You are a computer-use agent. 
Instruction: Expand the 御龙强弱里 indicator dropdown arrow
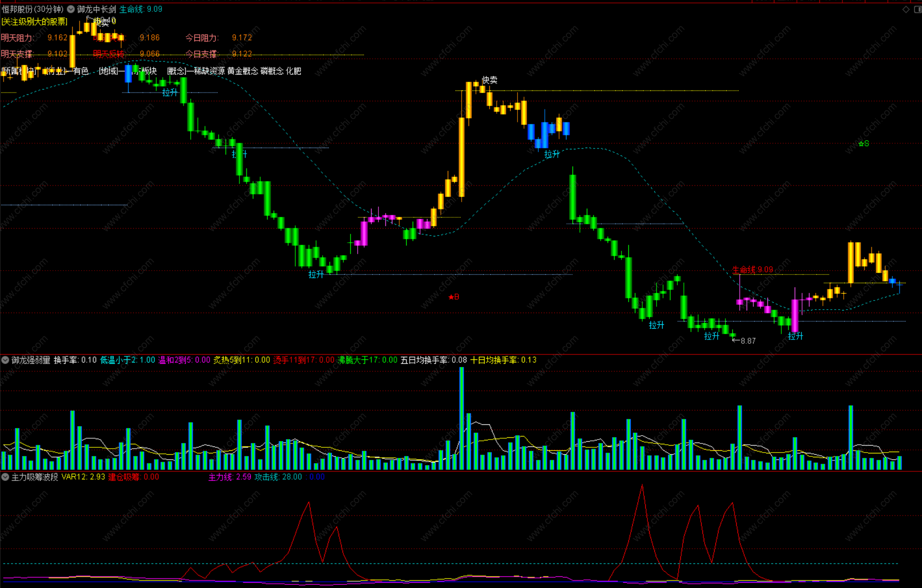coord(5,360)
